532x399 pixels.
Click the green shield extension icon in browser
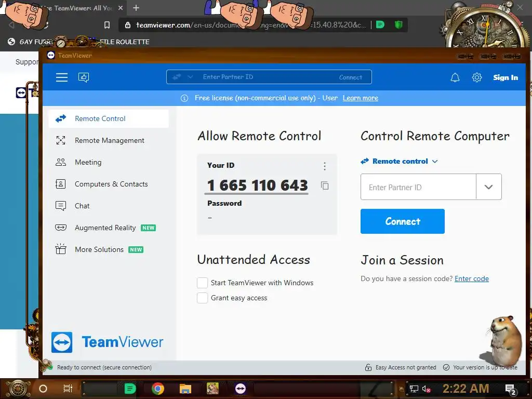point(398,25)
